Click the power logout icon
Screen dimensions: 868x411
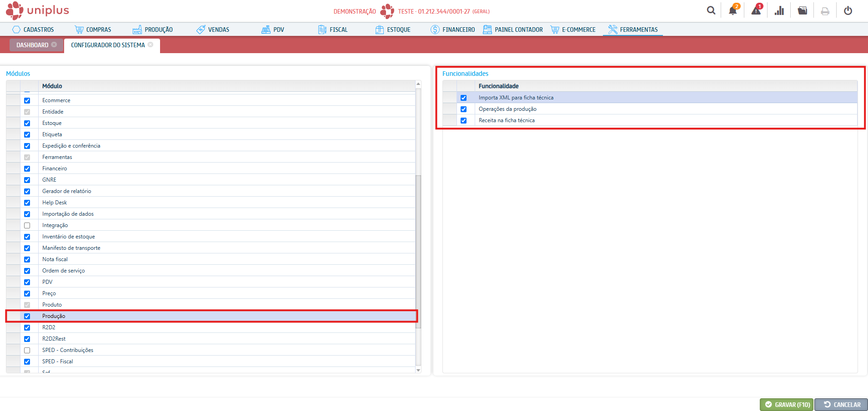(848, 10)
